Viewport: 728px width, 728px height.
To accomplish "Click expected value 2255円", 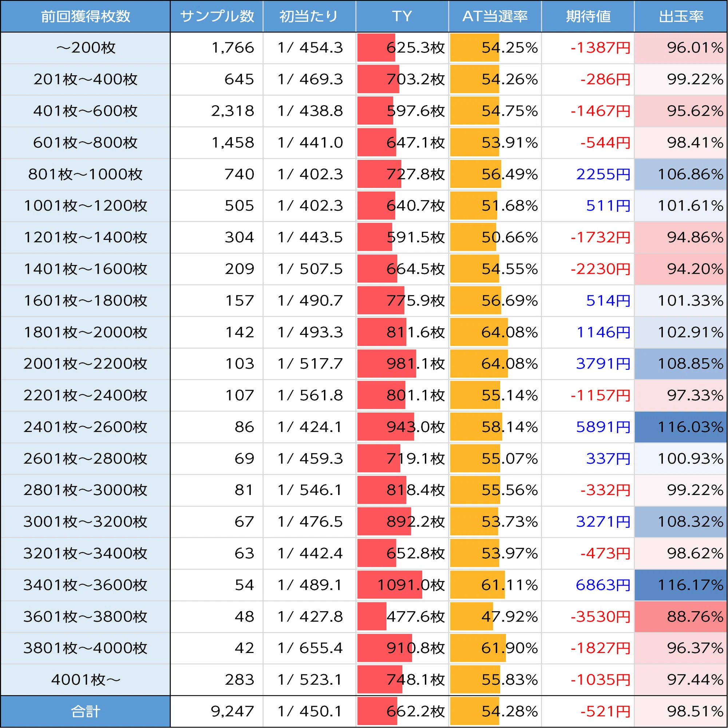I will coord(603,174).
